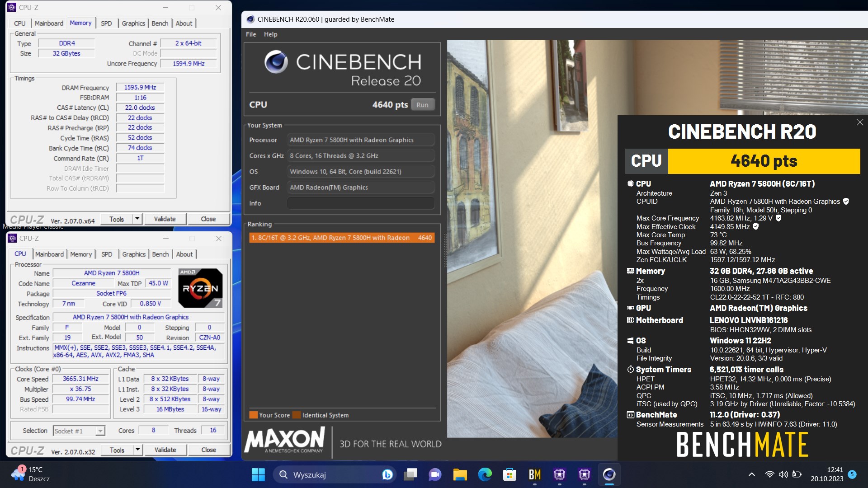Open About tab in lower CPU-Z window
The height and width of the screenshot is (488, 868).
pyautogui.click(x=184, y=254)
